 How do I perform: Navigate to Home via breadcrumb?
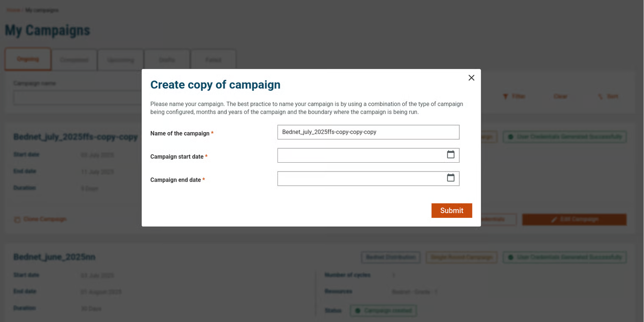pos(13,10)
